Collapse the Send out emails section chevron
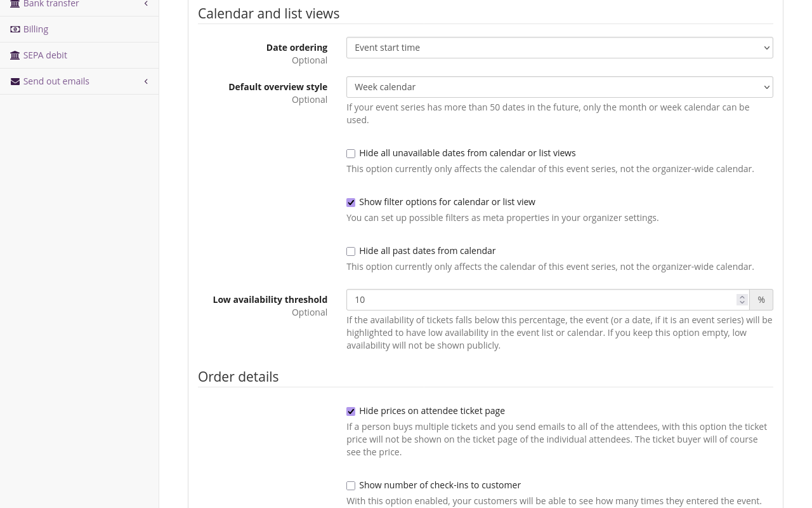Screen dimensions: 812x508 (146, 81)
